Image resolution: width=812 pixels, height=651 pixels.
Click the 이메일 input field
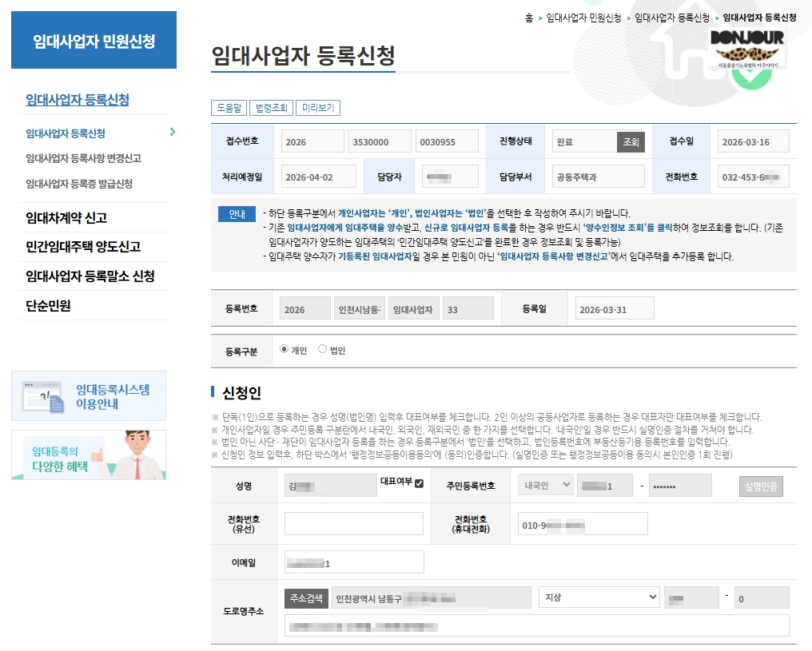click(x=354, y=562)
